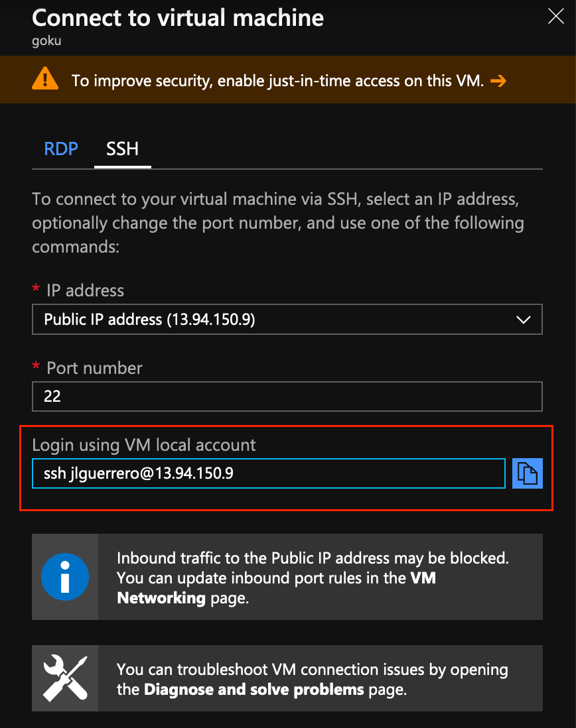Click the orange warning triangle icon
The width and height of the screenshot is (576, 728).
coord(44,79)
